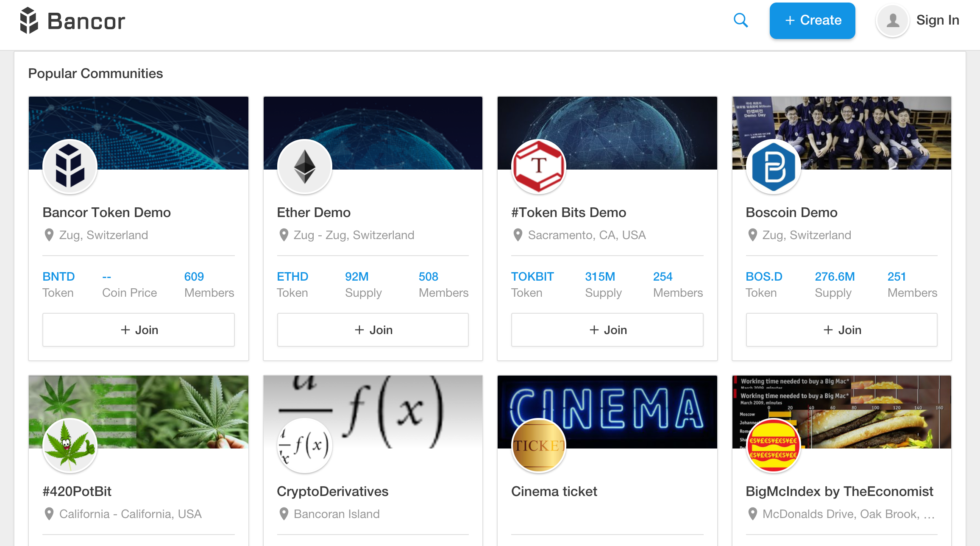Screen dimensions: 980x546
Task: Open the Ether Demo Ethereum logo avatar
Action: pos(304,167)
